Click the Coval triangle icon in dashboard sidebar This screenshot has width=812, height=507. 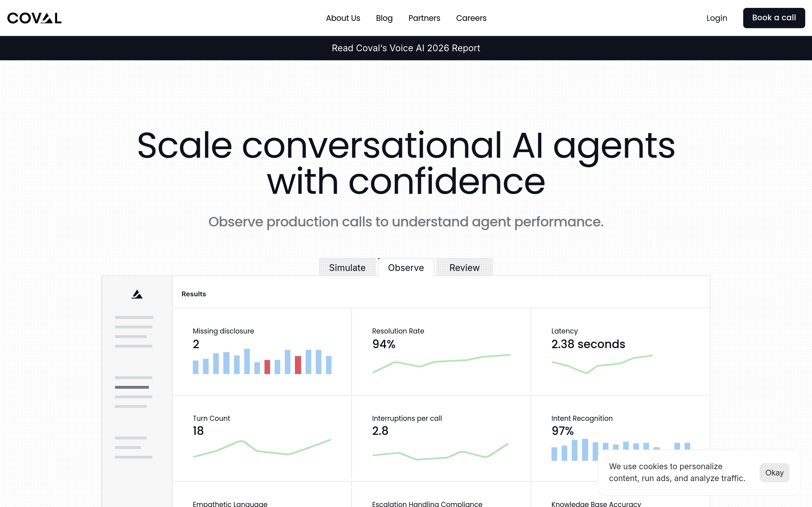click(137, 294)
